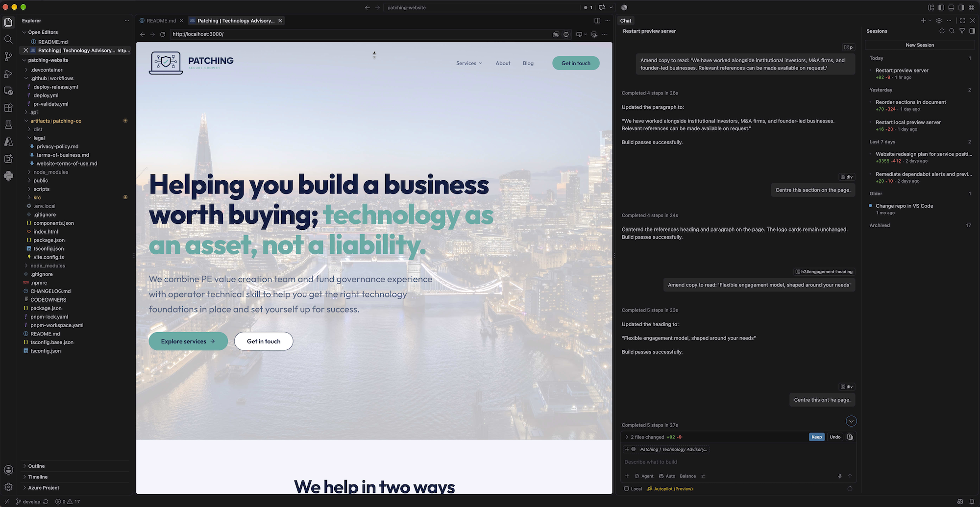Image resolution: width=980 pixels, height=507 pixels.
Task: Open the Python view in the activity bar
Action: click(x=8, y=176)
